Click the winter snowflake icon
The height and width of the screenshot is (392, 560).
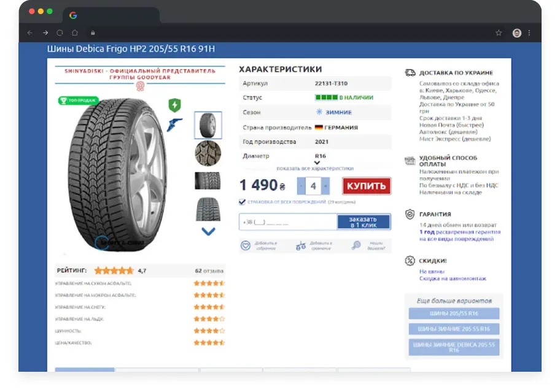tap(319, 112)
